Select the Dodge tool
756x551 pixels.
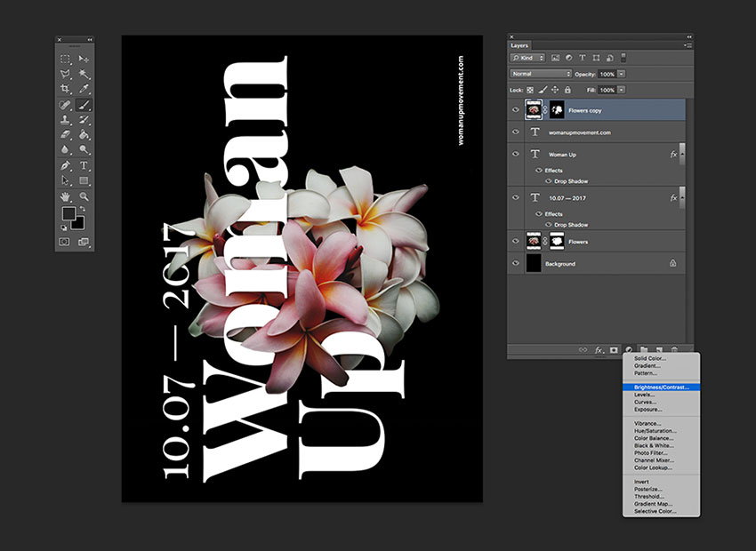pyautogui.click(x=84, y=149)
